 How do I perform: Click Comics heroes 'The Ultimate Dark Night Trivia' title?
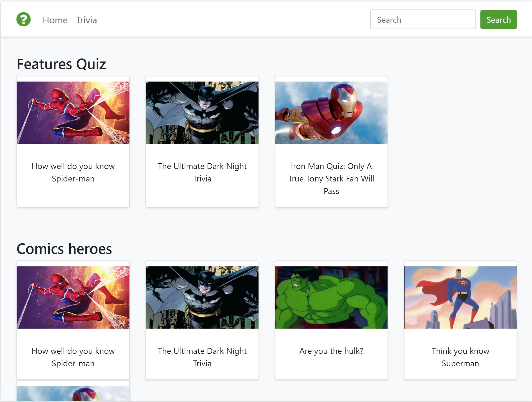click(202, 357)
